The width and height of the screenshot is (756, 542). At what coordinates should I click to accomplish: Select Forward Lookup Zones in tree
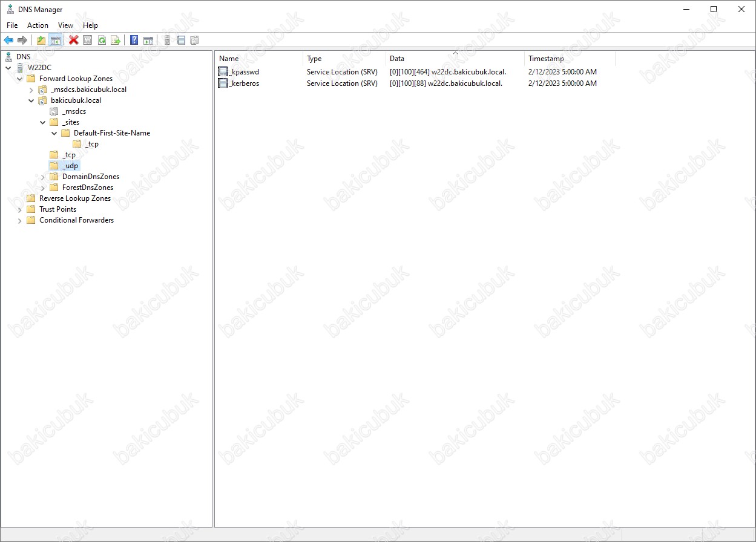76,79
